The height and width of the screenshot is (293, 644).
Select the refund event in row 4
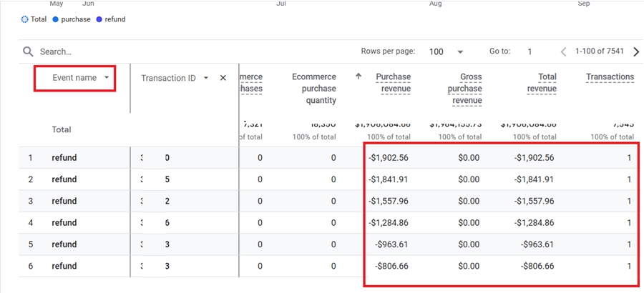64,223
